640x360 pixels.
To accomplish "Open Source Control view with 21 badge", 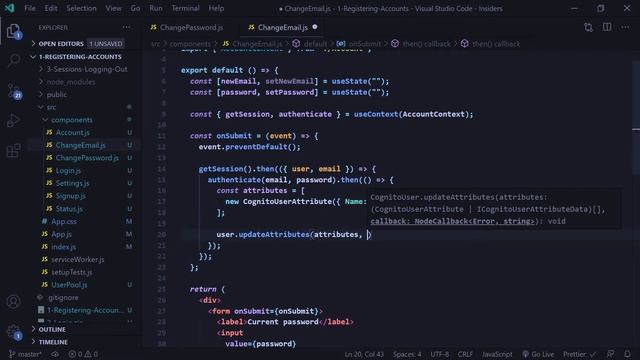I will pyautogui.click(x=13, y=91).
